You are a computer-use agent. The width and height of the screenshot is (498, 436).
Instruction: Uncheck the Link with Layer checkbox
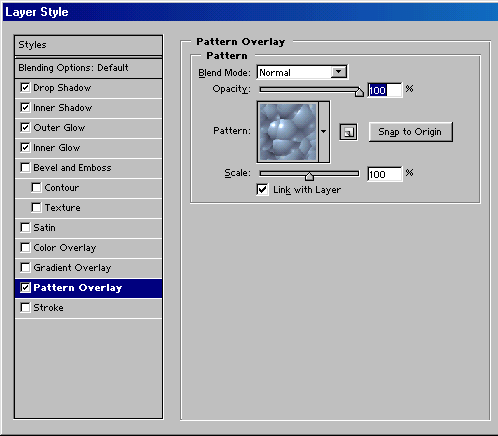coord(262,190)
